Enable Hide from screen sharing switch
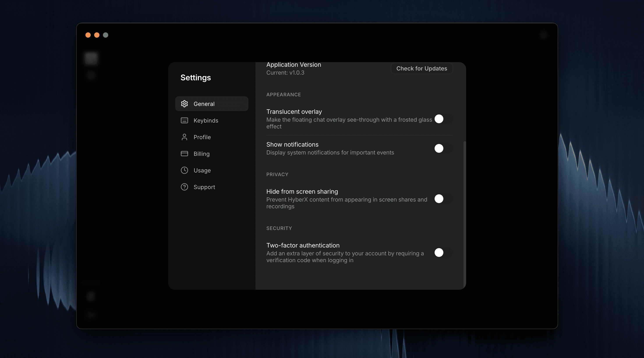Viewport: 644px width, 358px height. click(x=443, y=199)
